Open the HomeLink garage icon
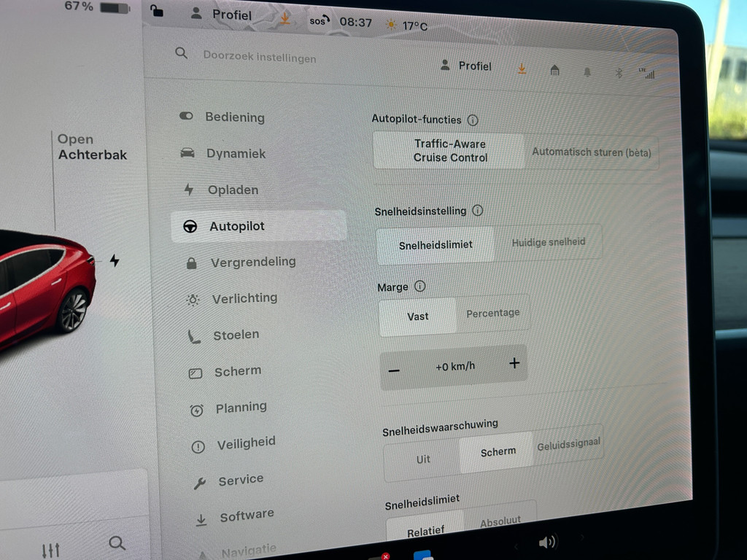747x560 pixels. pos(554,71)
